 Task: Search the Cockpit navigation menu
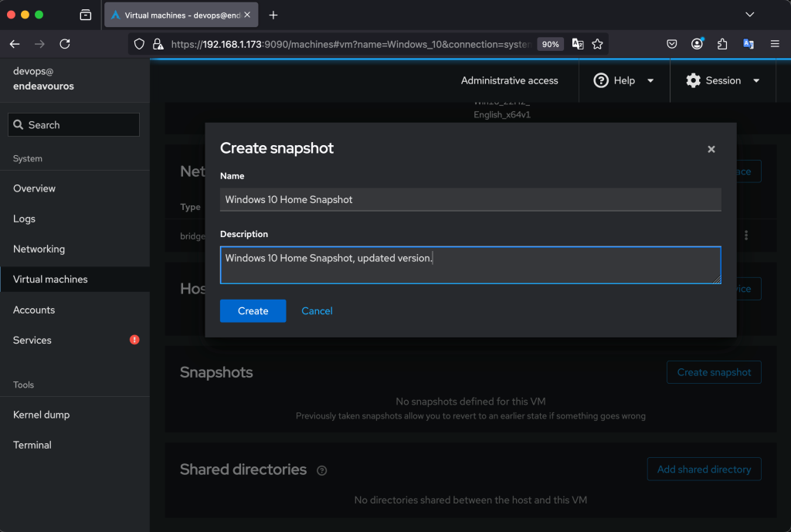(x=73, y=124)
